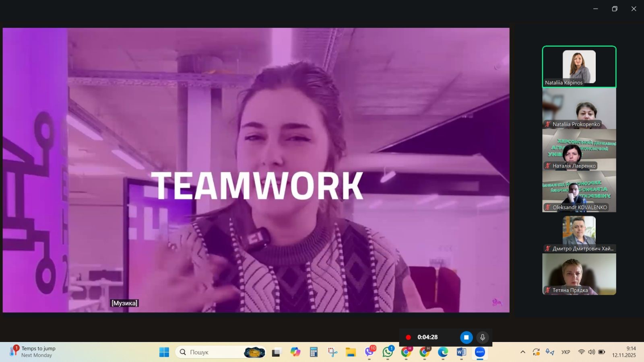
Task: Expand the hidden system tray icons
Action: point(523,352)
